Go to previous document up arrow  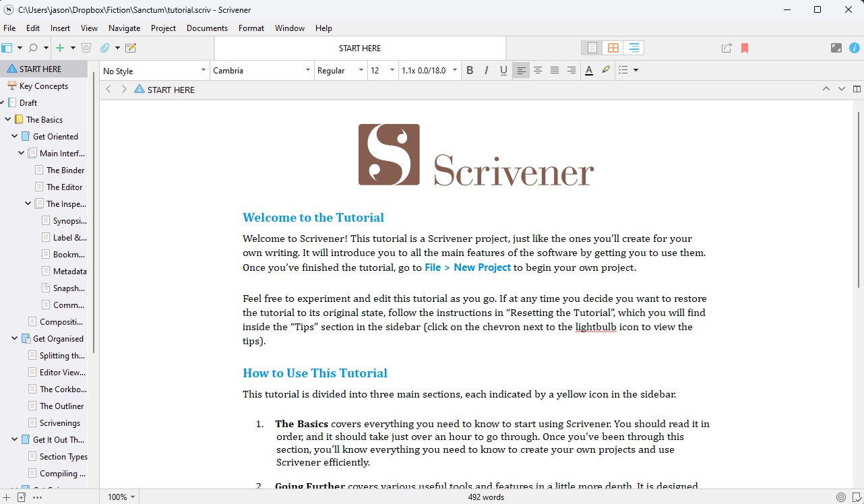point(826,89)
